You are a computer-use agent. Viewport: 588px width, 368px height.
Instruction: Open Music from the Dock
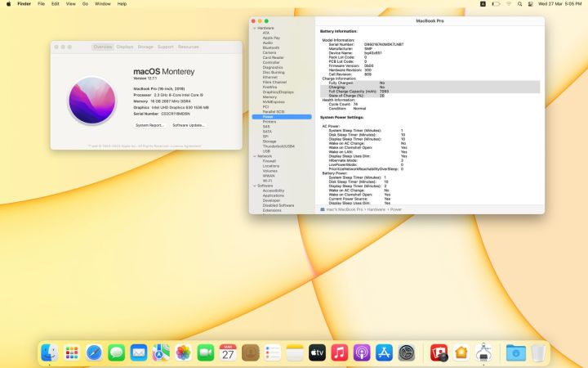pyautogui.click(x=340, y=352)
